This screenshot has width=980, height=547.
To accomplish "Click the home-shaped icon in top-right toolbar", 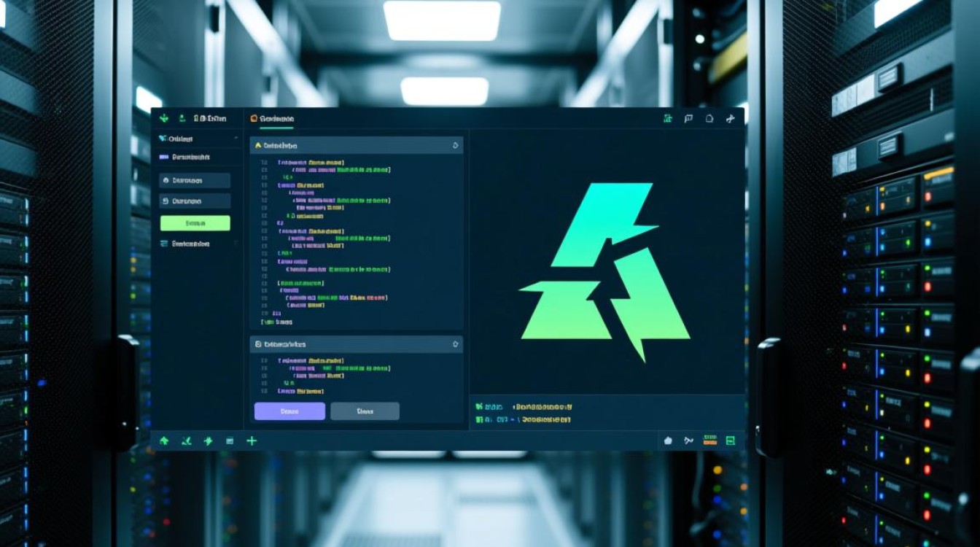I will point(709,119).
